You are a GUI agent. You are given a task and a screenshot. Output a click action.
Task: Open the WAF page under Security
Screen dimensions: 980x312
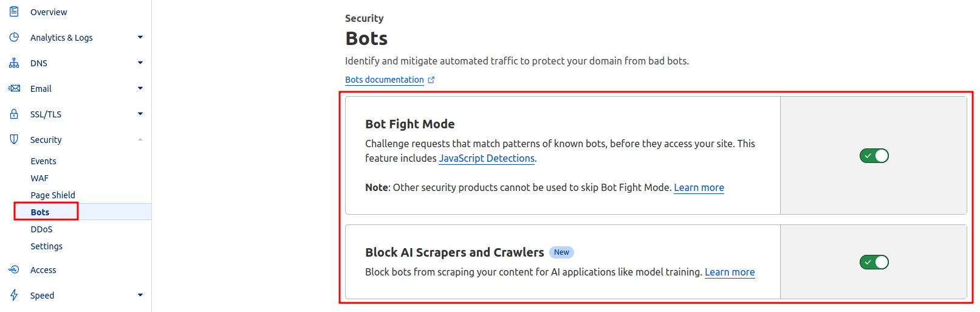click(39, 178)
